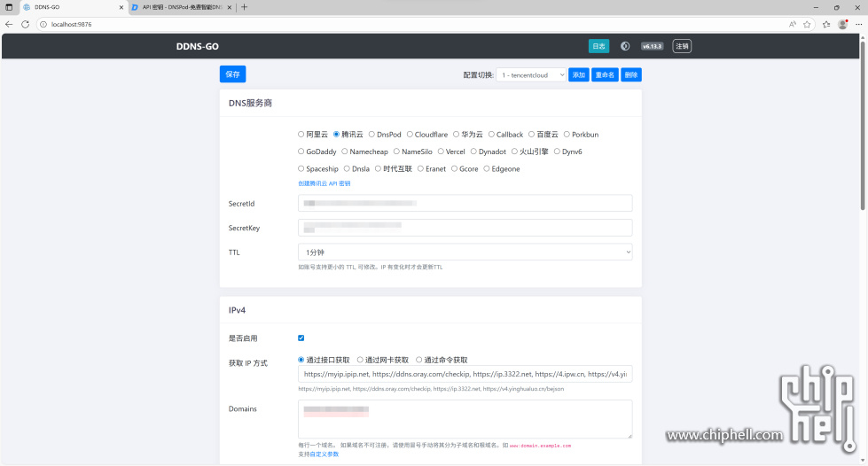Uncheck the IPv4 是否启用 checkbox
The width and height of the screenshot is (868, 466).
coord(301,338)
